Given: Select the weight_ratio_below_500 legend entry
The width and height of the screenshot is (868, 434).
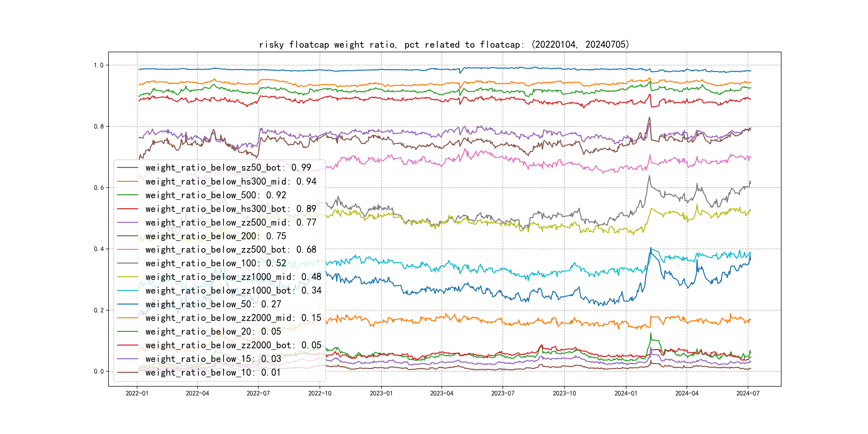Looking at the screenshot, I should 216,195.
